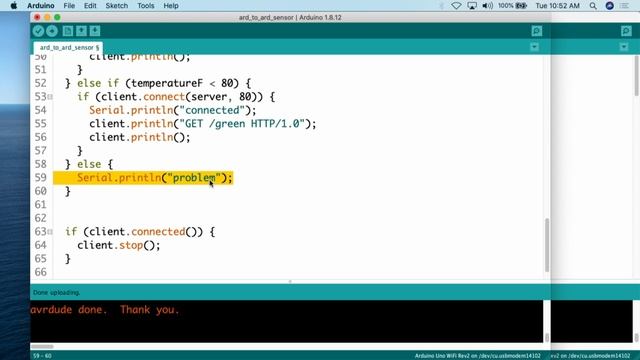
Task: Open tab options dropdown in front window
Action: (x=535, y=47)
